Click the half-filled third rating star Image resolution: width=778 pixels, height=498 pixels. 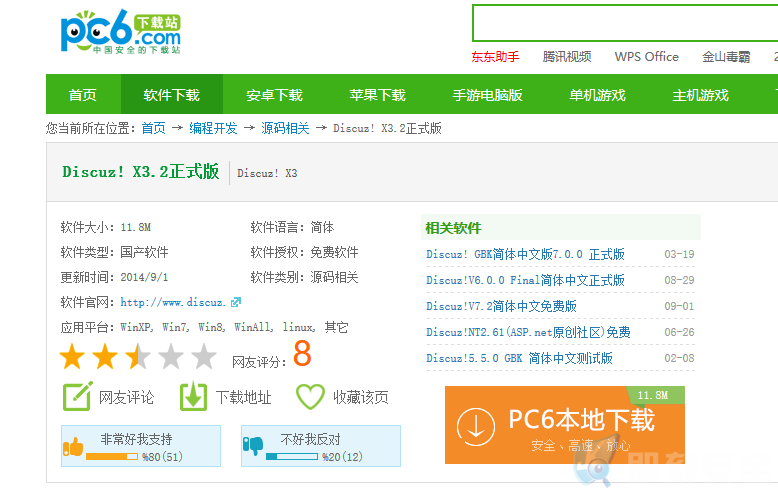click(138, 356)
